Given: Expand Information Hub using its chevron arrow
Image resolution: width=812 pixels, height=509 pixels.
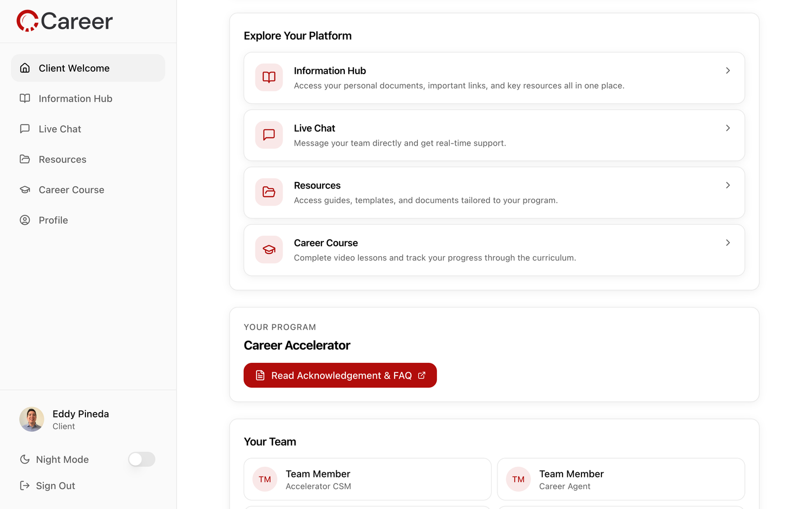Looking at the screenshot, I should [x=728, y=70].
